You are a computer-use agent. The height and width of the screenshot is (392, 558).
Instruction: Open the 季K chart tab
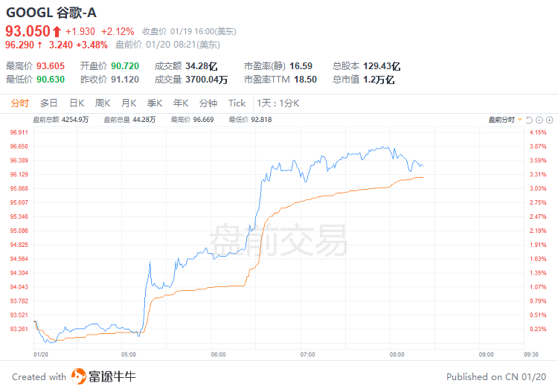(155, 103)
